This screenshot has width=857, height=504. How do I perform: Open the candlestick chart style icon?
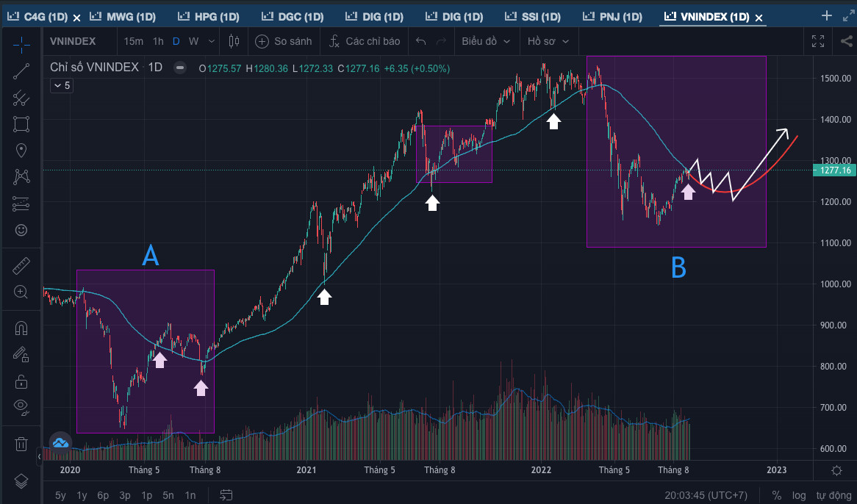[234, 42]
